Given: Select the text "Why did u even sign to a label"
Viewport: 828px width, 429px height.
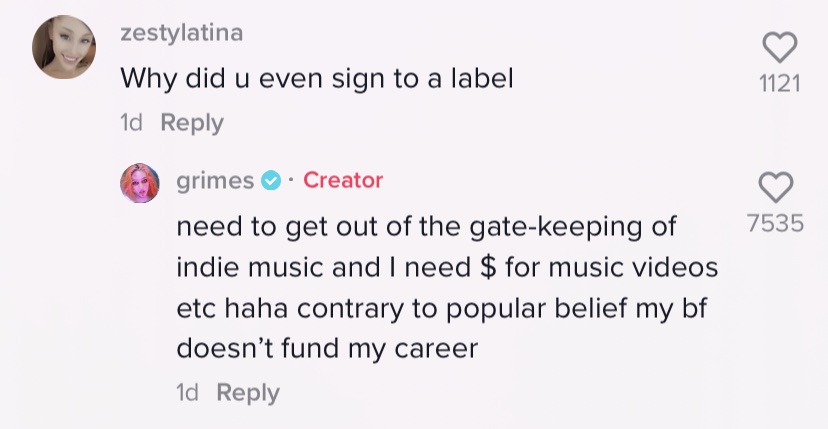Looking at the screenshot, I should 317,78.
